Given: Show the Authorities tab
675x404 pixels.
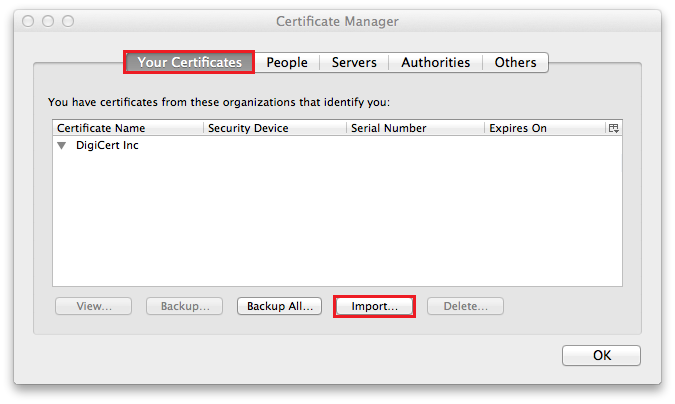Looking at the screenshot, I should click(x=435, y=62).
